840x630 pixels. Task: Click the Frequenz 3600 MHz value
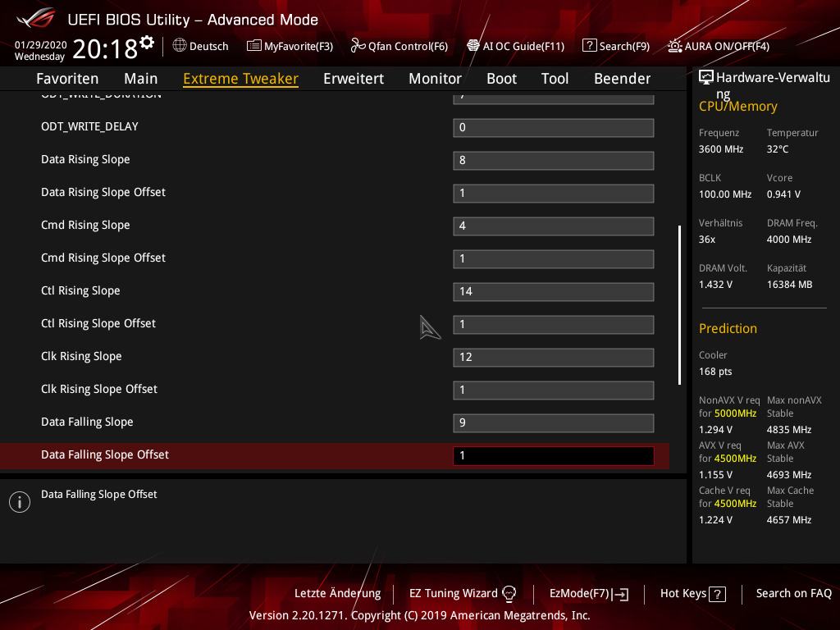click(x=720, y=149)
